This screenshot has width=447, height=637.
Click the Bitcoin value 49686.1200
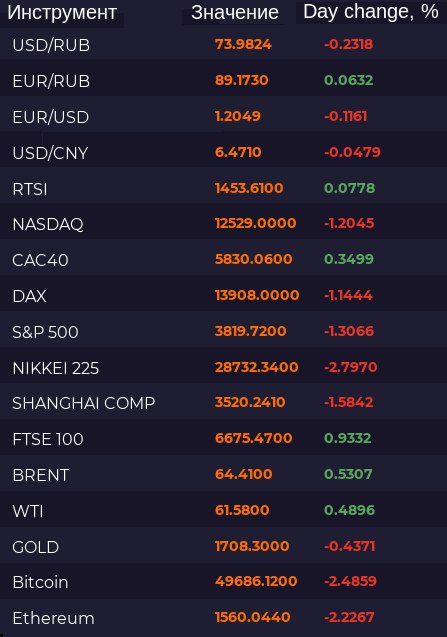(x=256, y=581)
